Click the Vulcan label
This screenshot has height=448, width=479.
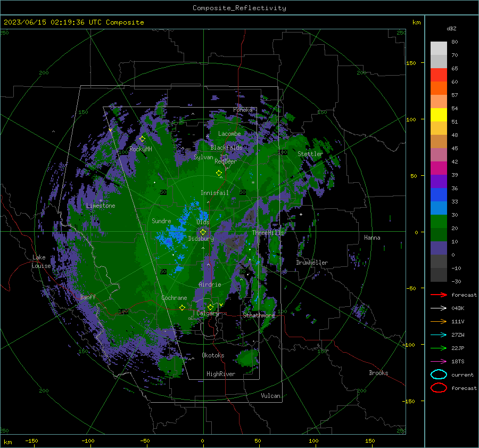click(270, 395)
